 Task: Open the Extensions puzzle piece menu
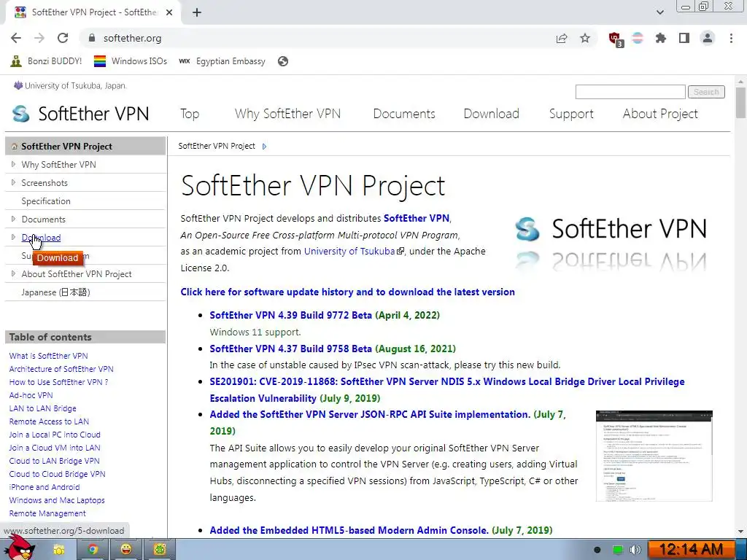[x=661, y=38]
